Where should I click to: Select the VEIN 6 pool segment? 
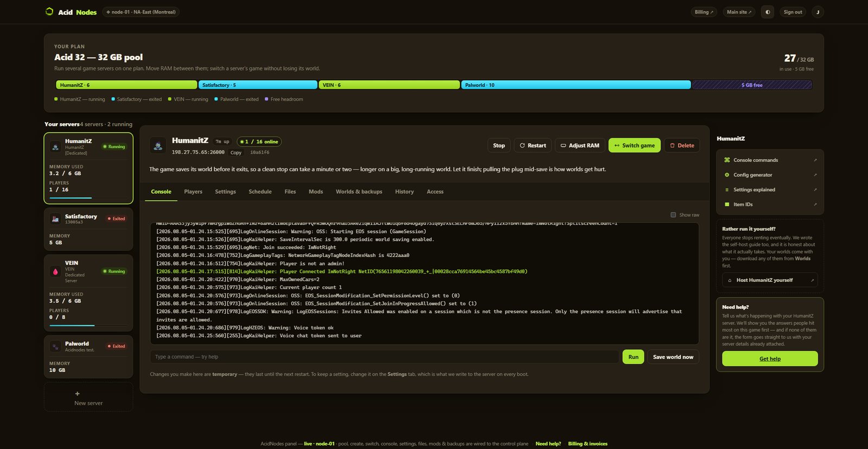click(x=389, y=85)
